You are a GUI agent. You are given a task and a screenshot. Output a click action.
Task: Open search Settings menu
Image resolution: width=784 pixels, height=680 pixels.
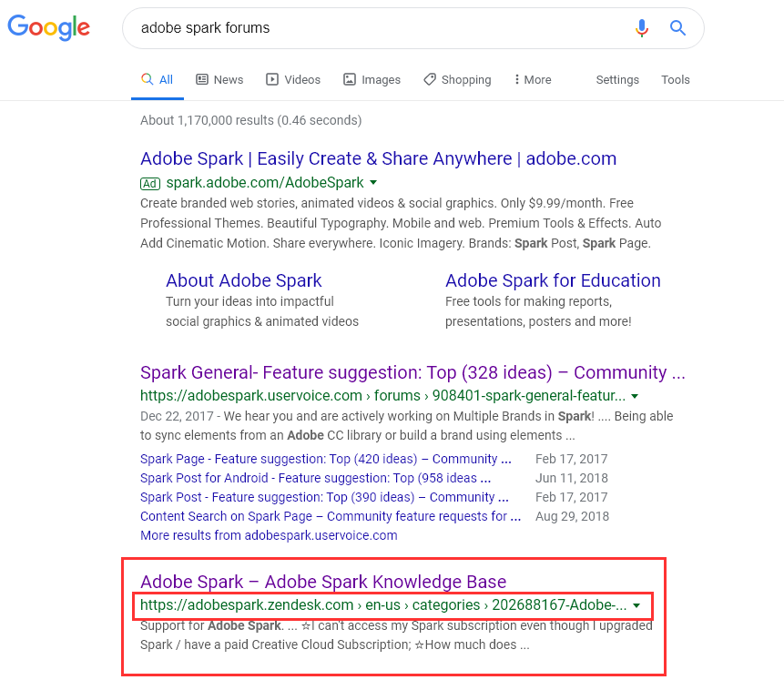(x=617, y=80)
